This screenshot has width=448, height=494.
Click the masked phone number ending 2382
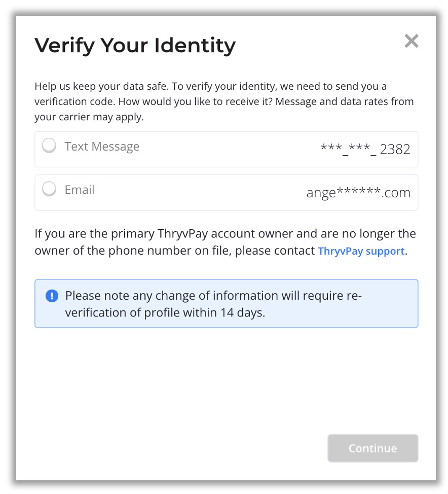(365, 149)
